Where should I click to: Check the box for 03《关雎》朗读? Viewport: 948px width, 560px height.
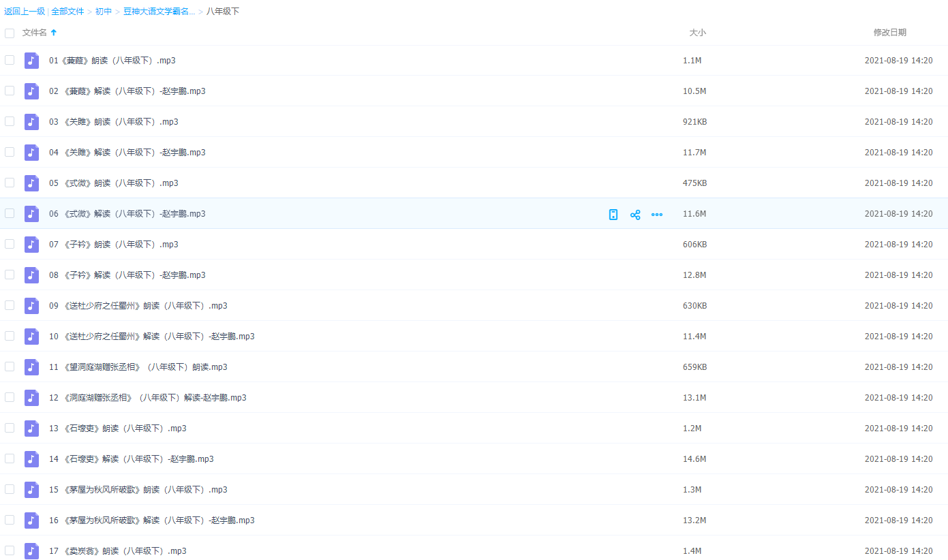10,121
